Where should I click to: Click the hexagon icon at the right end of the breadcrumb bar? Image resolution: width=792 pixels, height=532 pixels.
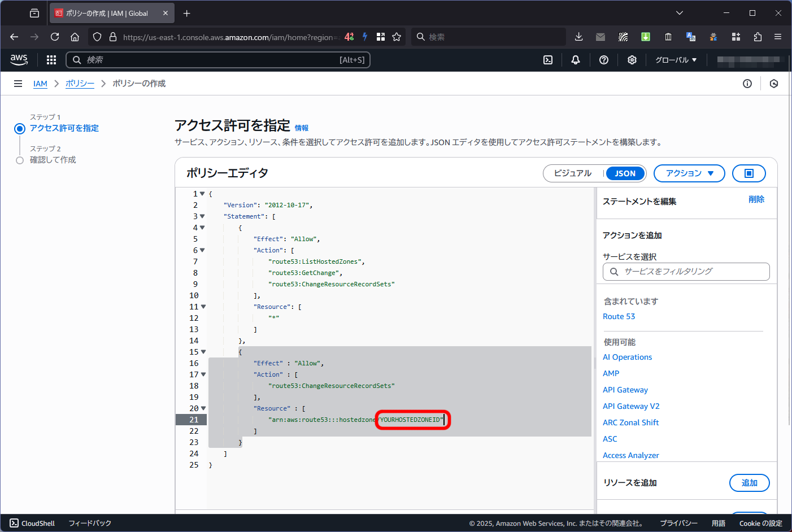tap(774, 84)
